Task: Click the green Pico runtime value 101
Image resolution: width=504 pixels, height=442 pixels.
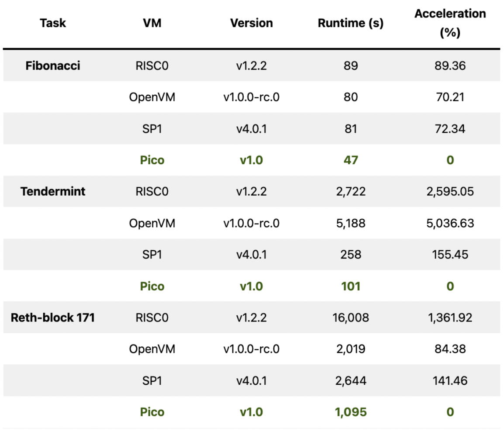Action: [350, 287]
